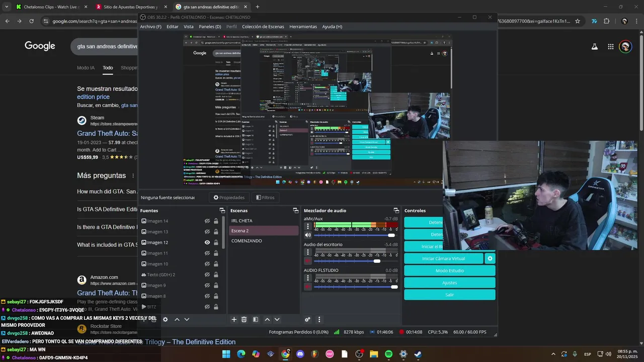Unlock the Imagen 14 source lock
This screenshot has height=362, width=644.
(216, 221)
